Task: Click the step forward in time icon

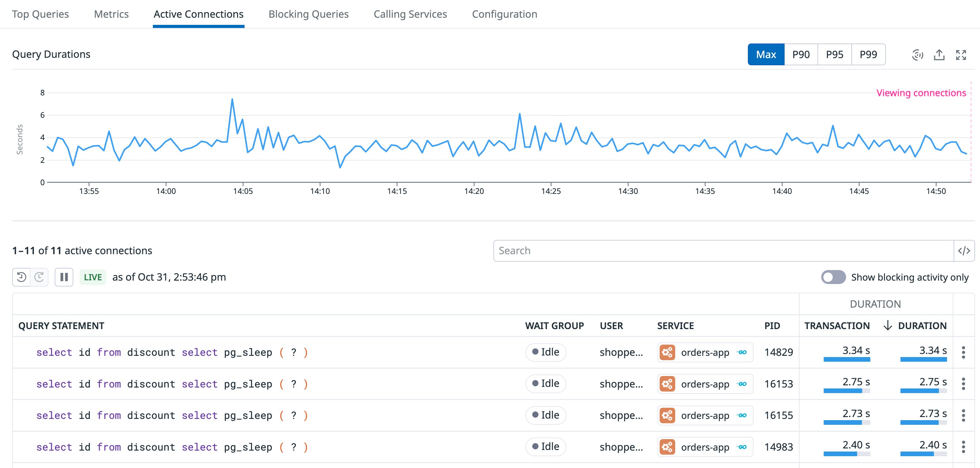Action: (39, 277)
